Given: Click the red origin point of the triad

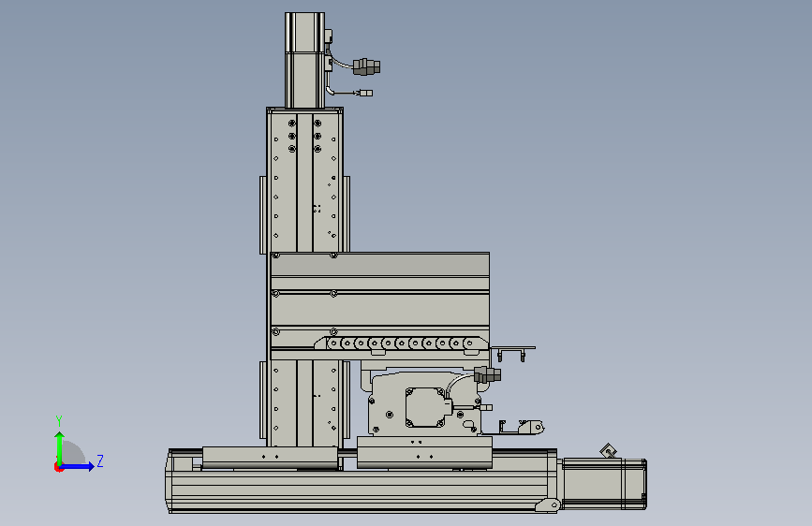Looking at the screenshot, I should (x=58, y=467).
